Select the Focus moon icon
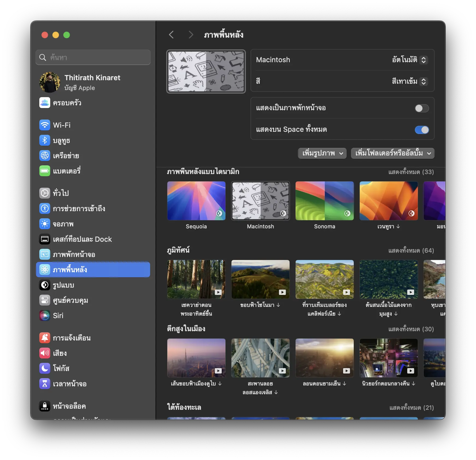 coord(45,368)
